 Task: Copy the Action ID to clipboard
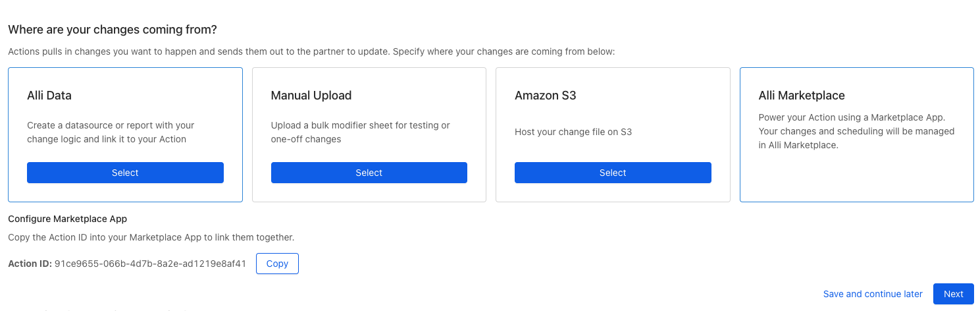tap(277, 264)
